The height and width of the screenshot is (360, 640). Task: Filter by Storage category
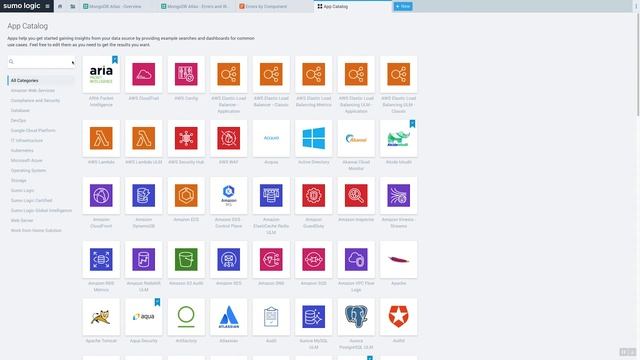pyautogui.click(x=18, y=180)
